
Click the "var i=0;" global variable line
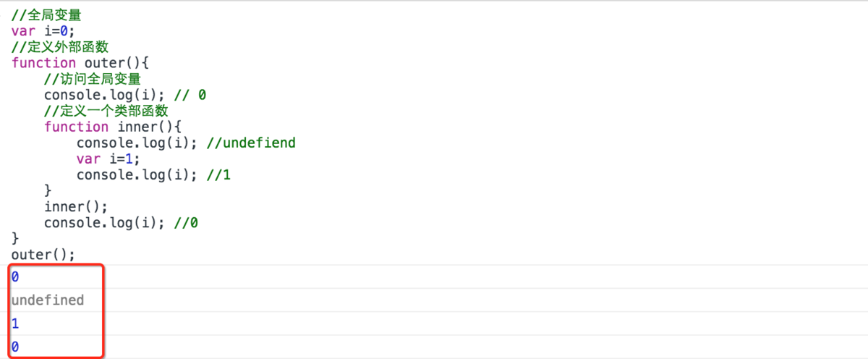click(x=43, y=30)
